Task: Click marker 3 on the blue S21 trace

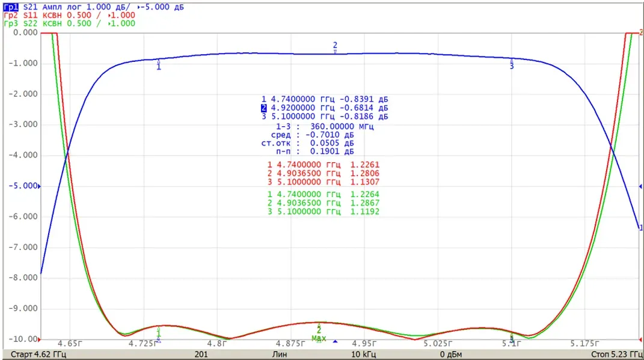Action: [x=511, y=64]
